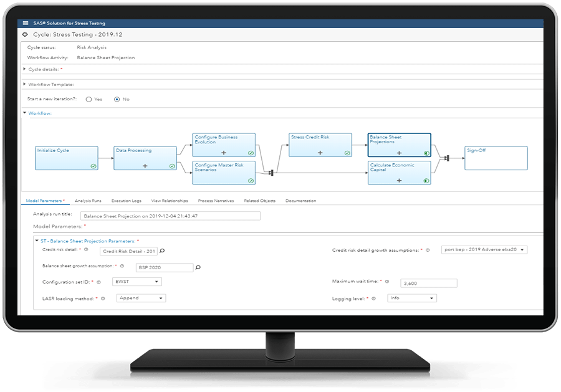This screenshot has height=392, width=561.
Task: Click the Analysis run title field
Action: (x=170, y=216)
